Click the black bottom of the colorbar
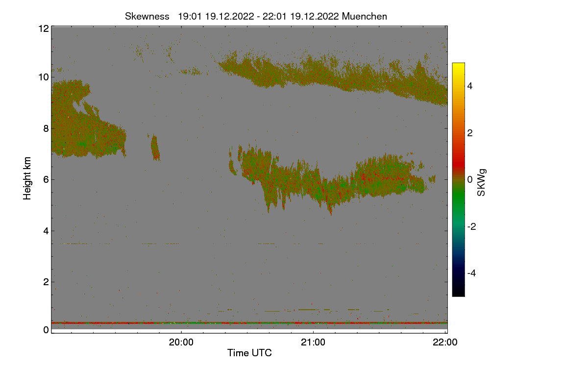588x392 pixels. point(458,292)
